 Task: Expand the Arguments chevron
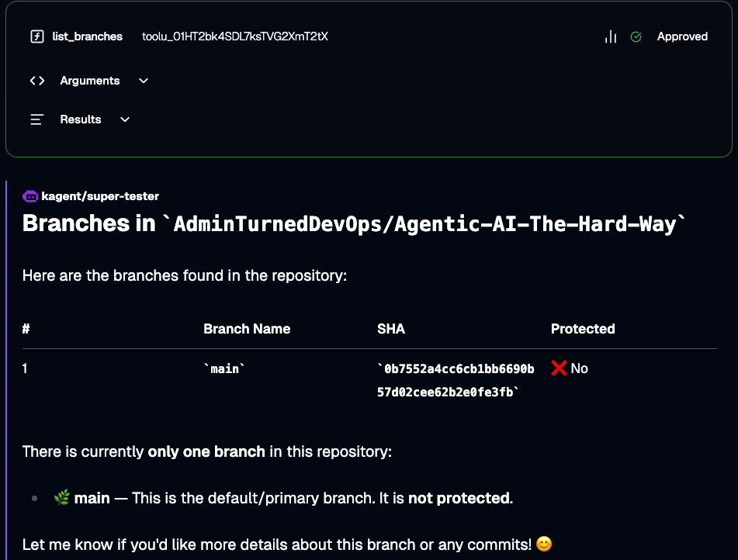point(144,81)
